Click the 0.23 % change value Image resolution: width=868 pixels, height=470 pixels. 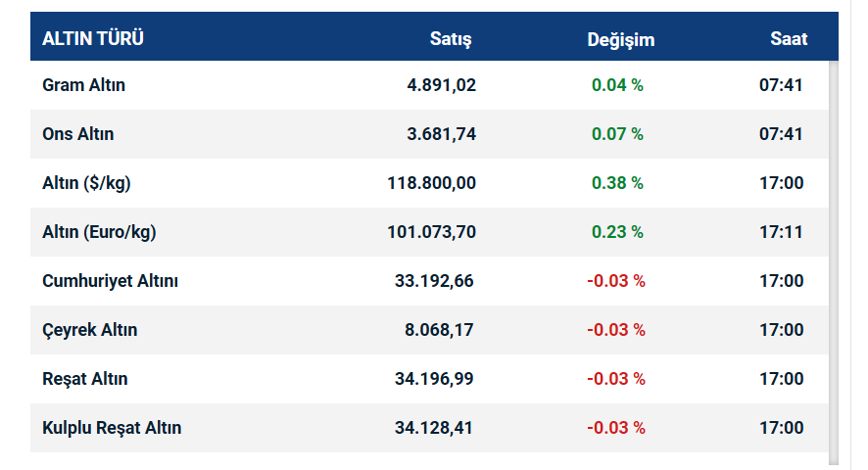(x=617, y=232)
